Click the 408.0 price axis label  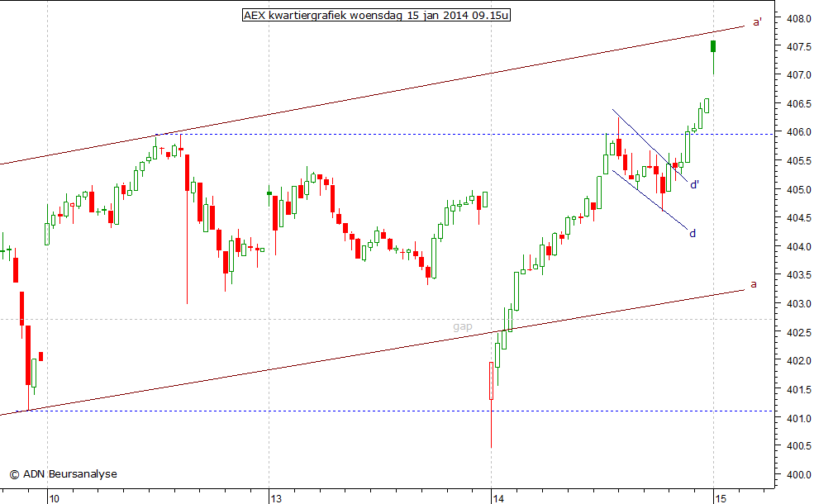click(x=798, y=19)
